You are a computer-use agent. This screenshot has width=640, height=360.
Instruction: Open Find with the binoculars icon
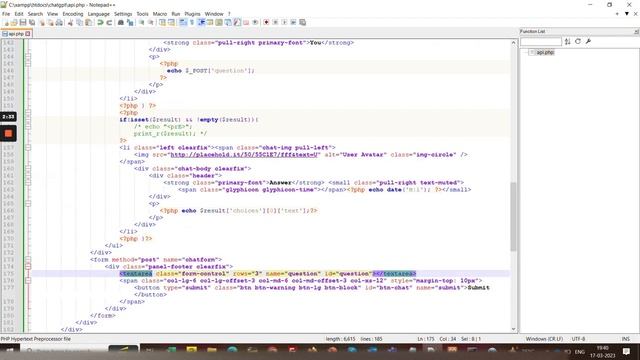click(121, 22)
